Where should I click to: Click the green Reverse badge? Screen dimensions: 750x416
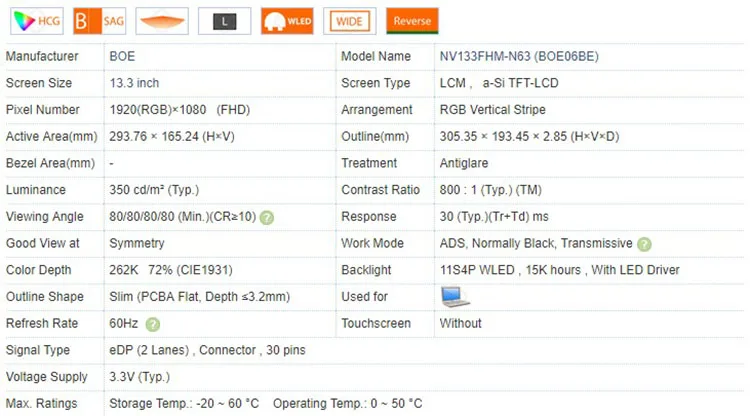413,20
